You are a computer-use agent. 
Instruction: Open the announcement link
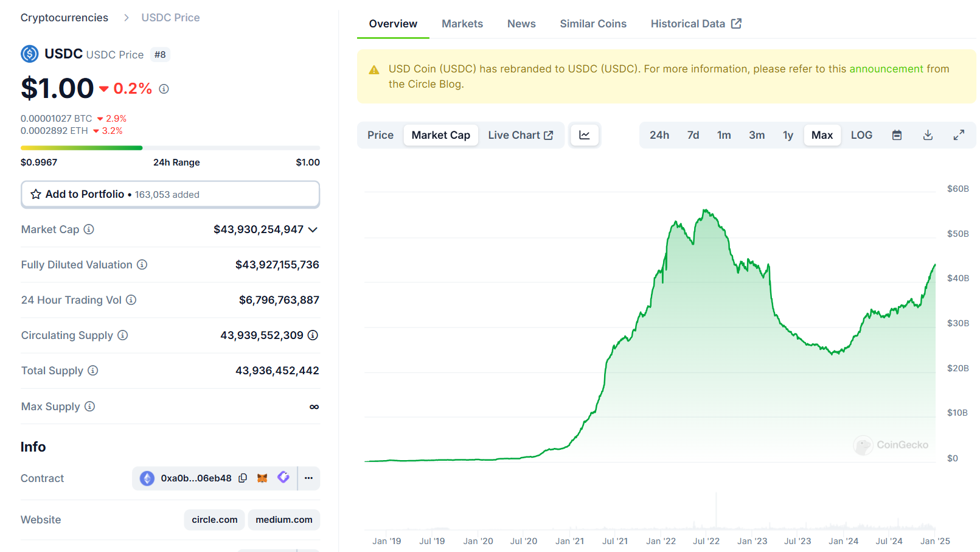pos(886,69)
